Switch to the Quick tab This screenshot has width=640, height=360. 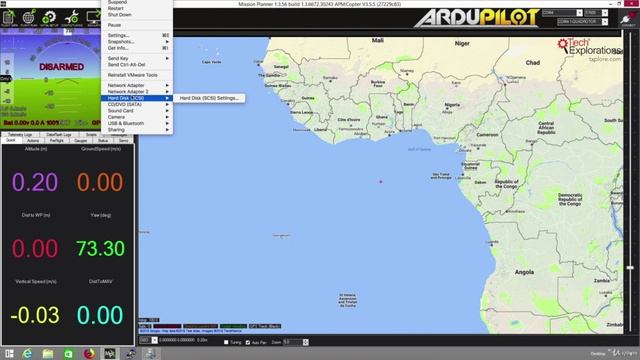11,140
